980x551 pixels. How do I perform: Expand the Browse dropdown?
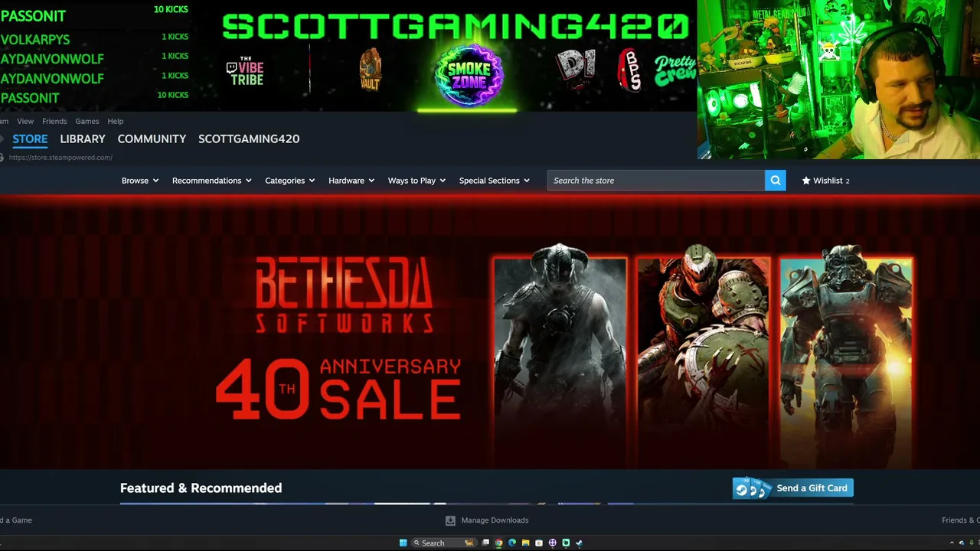click(x=140, y=181)
